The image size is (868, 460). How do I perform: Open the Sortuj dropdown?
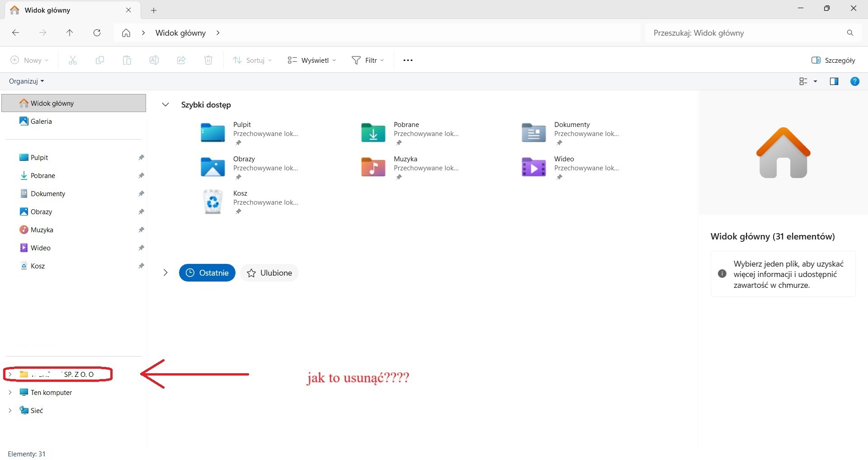(252, 60)
